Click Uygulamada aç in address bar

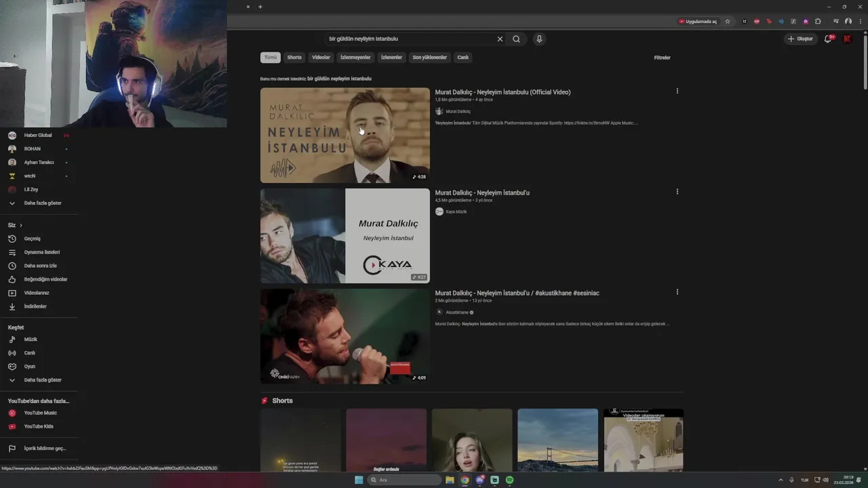(x=698, y=21)
